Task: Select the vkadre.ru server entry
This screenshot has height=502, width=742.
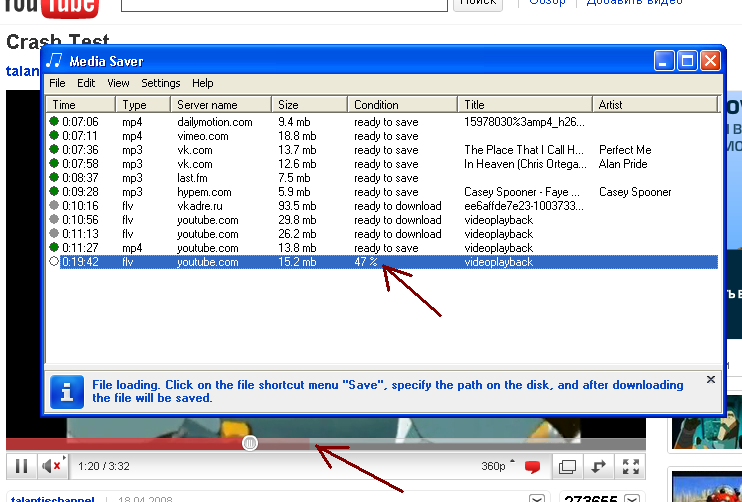Action: [x=200, y=206]
